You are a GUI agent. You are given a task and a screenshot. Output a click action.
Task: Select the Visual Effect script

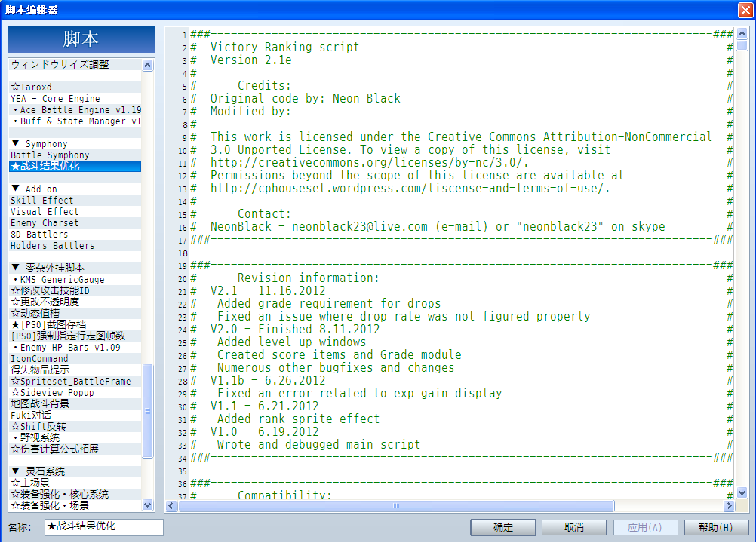(75, 211)
